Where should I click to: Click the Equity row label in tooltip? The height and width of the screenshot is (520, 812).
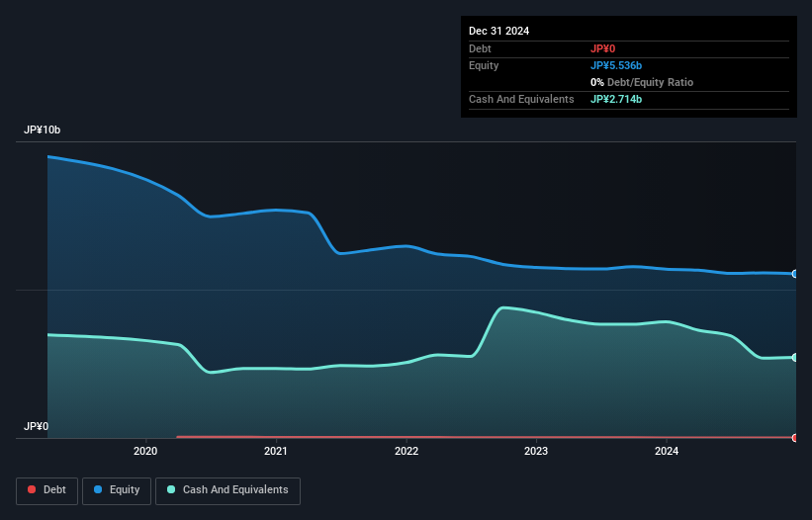[x=484, y=65]
